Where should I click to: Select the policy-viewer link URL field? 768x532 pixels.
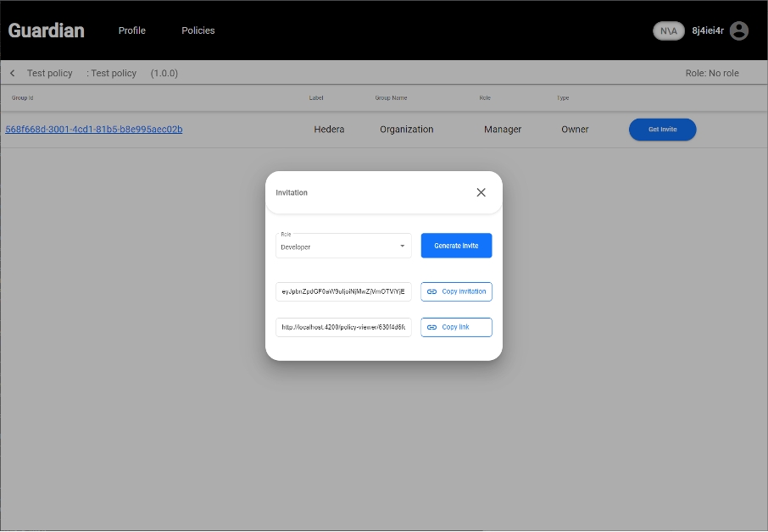(x=343, y=327)
